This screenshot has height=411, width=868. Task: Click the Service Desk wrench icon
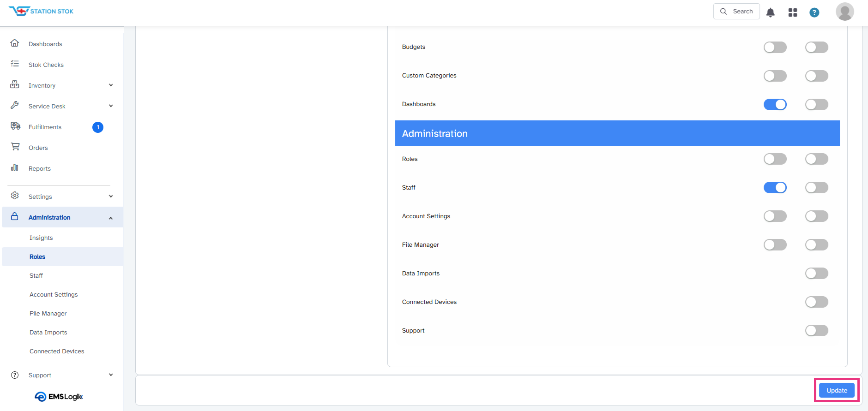coord(15,105)
